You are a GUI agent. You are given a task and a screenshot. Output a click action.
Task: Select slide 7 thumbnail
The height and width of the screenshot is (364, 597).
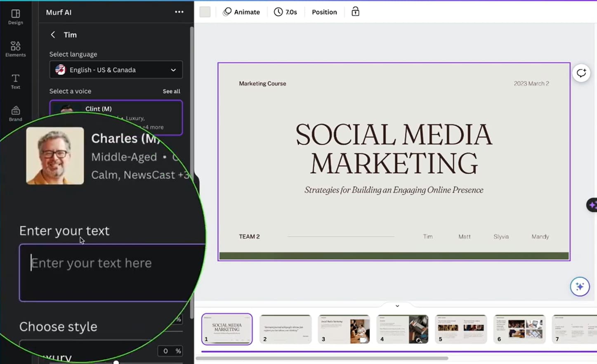point(575,329)
